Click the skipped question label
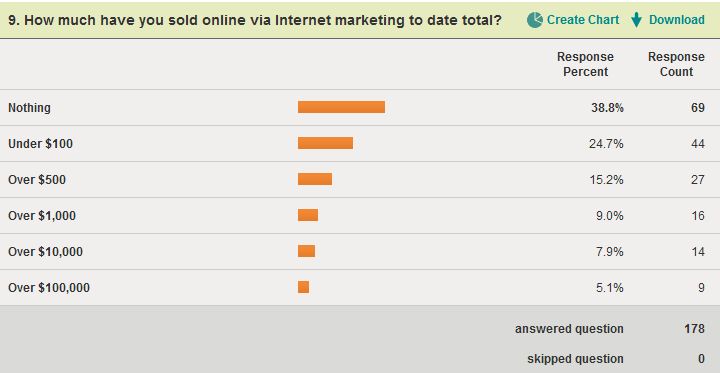Image resolution: width=720 pixels, height=373 pixels. tap(575, 359)
